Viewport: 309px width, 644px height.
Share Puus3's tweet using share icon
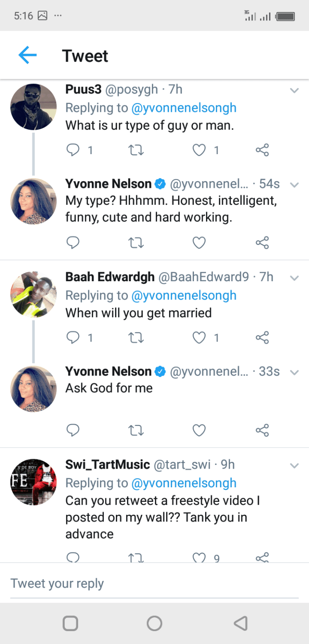262,151
